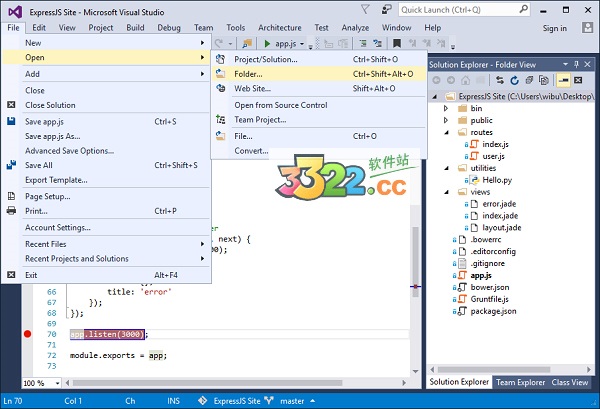Open Solution Explorer window options dropdown
Viewport: 600px width, 409px height.
(565, 64)
